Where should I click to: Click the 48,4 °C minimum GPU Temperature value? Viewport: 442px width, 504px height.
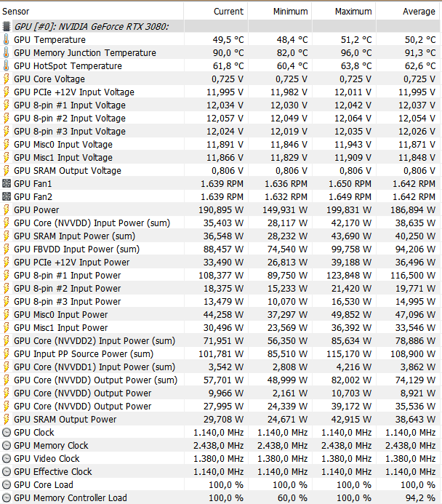(292, 39)
